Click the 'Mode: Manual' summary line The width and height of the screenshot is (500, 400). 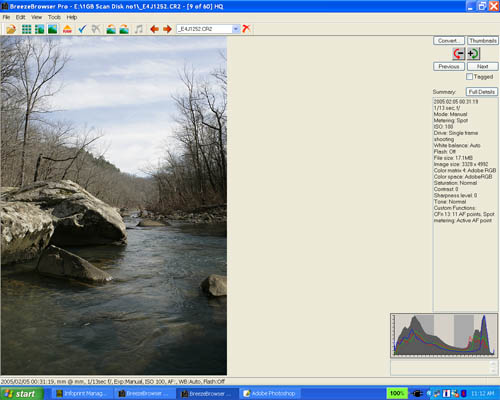450,114
